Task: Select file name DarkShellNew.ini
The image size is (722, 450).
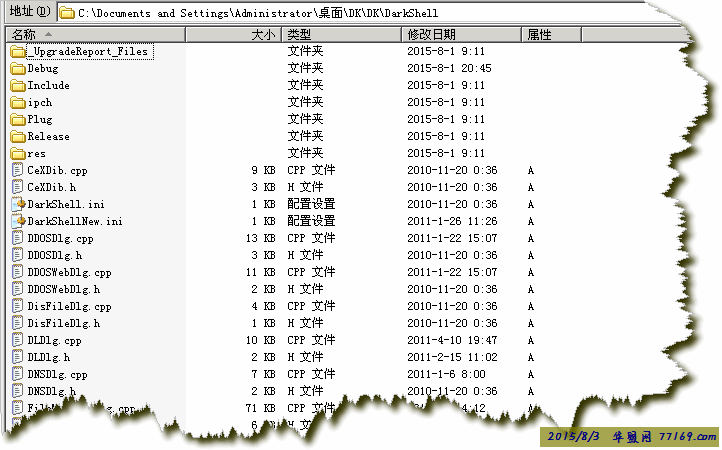Action: (75, 222)
